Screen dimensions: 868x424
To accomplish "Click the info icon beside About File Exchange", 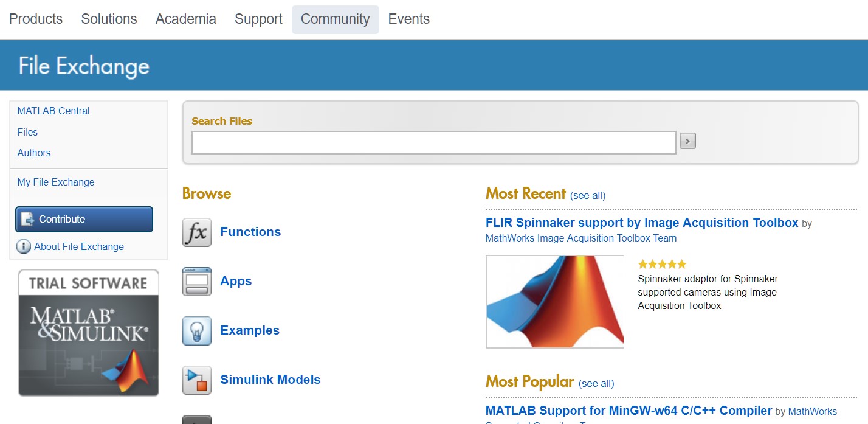I will pos(24,246).
